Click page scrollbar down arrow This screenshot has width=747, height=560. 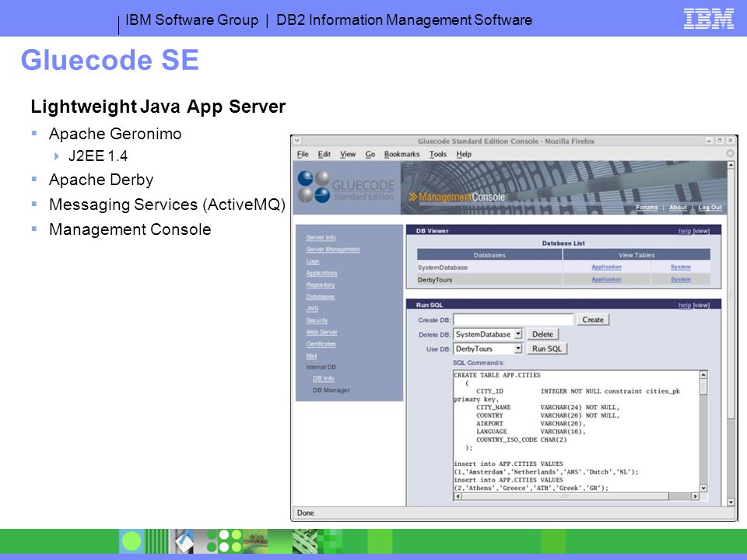tap(731, 502)
